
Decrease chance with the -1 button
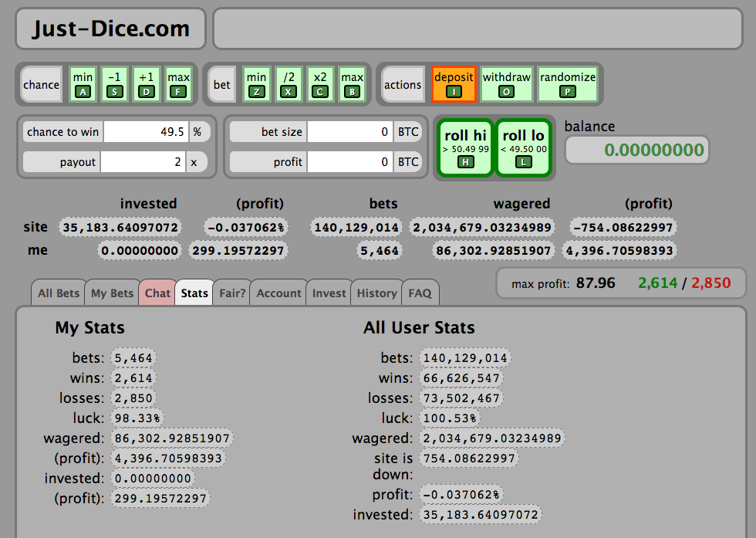114,84
